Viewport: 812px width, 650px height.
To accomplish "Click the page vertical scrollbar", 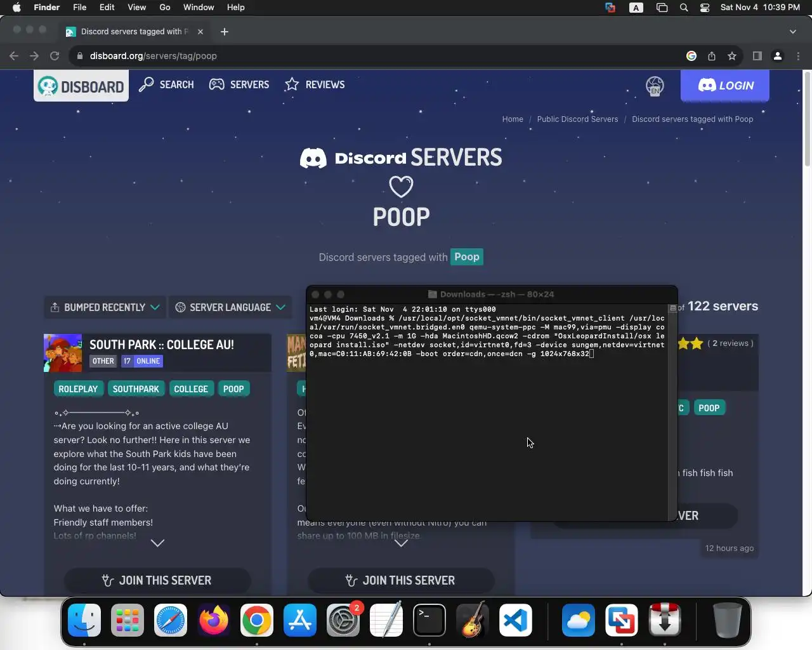I will tap(807, 121).
